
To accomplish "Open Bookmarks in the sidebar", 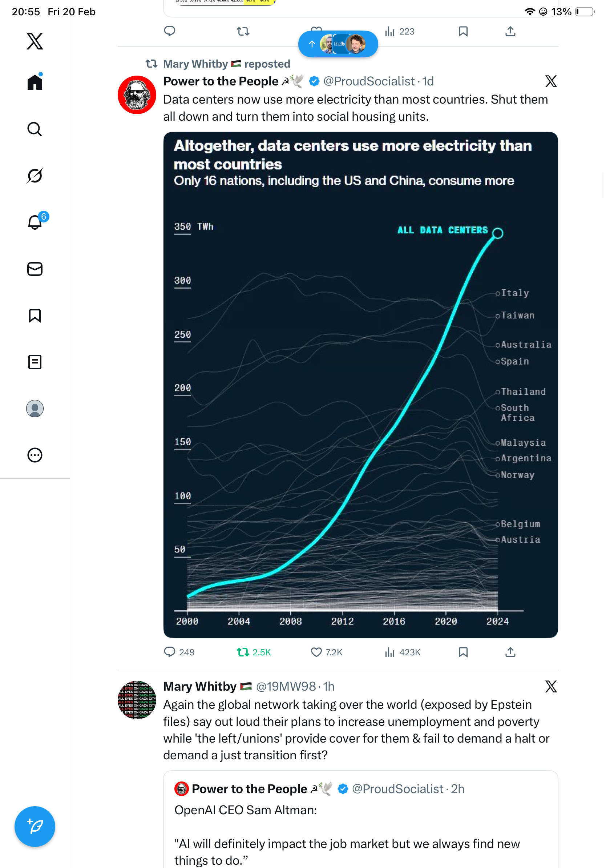I will click(35, 315).
